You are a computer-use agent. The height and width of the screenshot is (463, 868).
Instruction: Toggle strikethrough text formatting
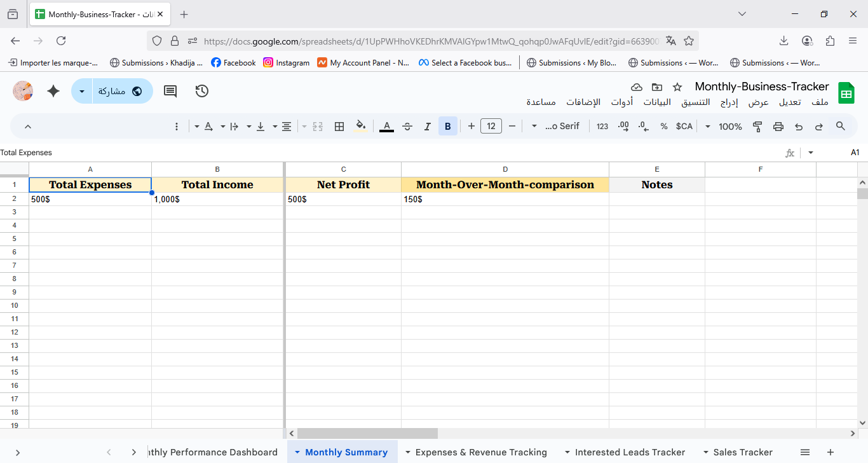coord(407,127)
